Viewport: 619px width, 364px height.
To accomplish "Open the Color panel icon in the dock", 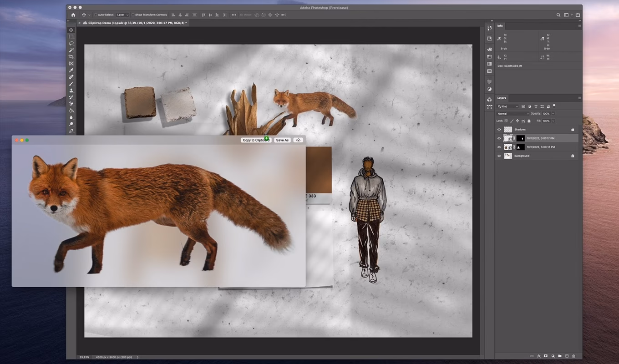I will 489,49.
